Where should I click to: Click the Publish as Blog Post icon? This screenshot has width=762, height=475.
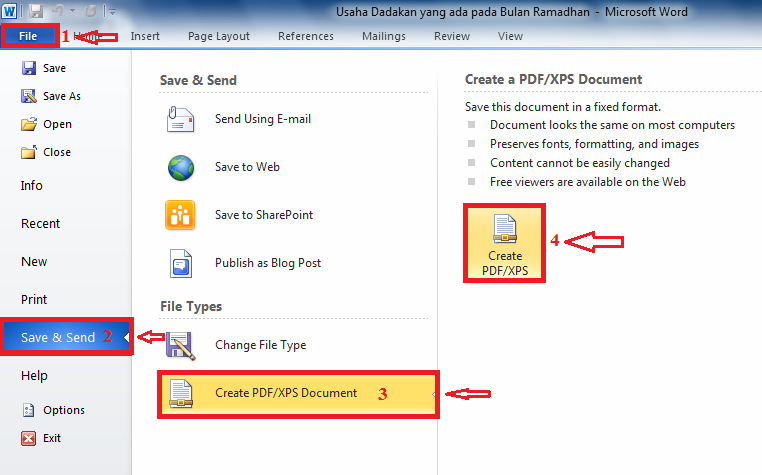pos(181,263)
